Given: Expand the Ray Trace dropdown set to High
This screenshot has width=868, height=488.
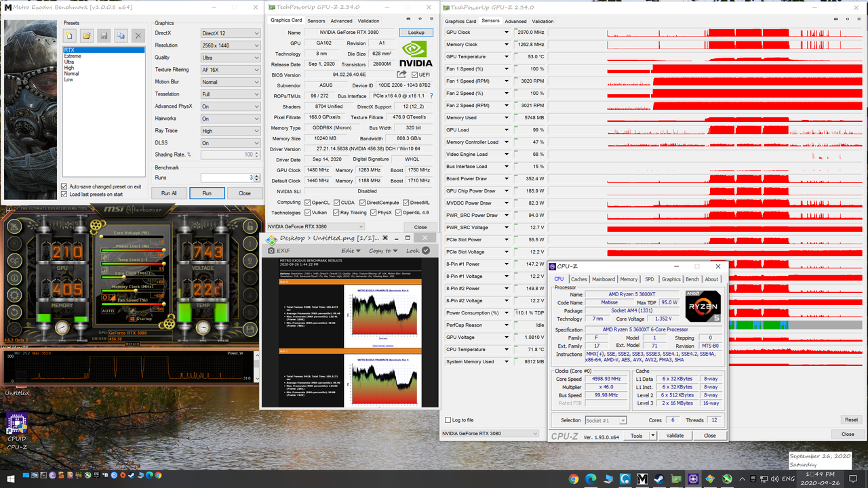Looking at the screenshot, I should (x=231, y=131).
